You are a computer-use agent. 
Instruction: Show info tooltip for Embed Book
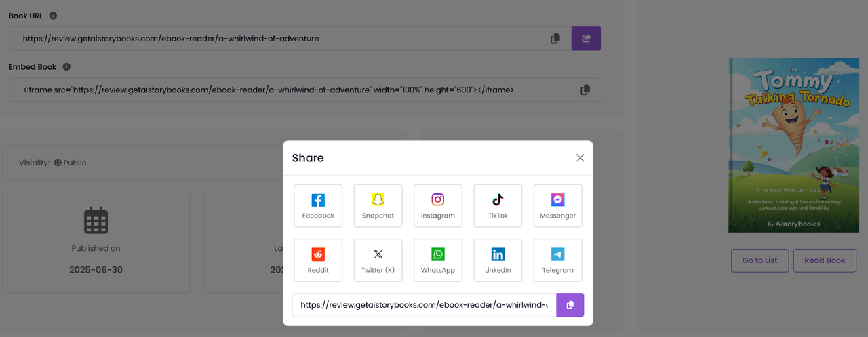(x=66, y=67)
